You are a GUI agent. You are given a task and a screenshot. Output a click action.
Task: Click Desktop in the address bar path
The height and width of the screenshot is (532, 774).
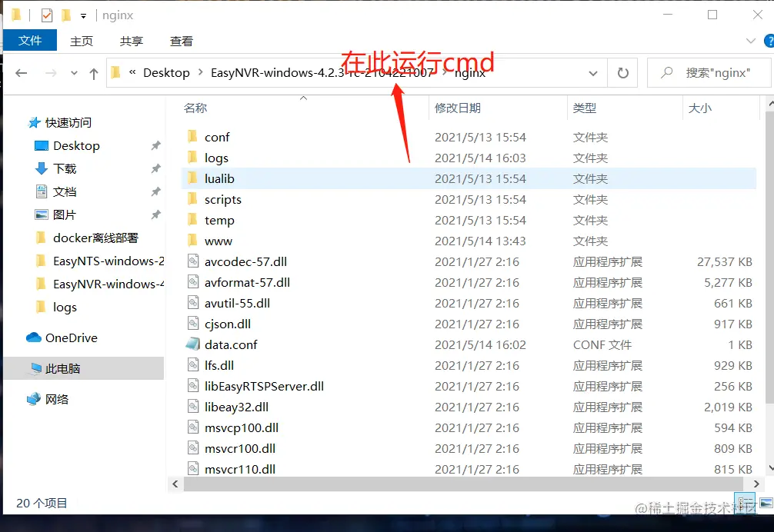(166, 73)
